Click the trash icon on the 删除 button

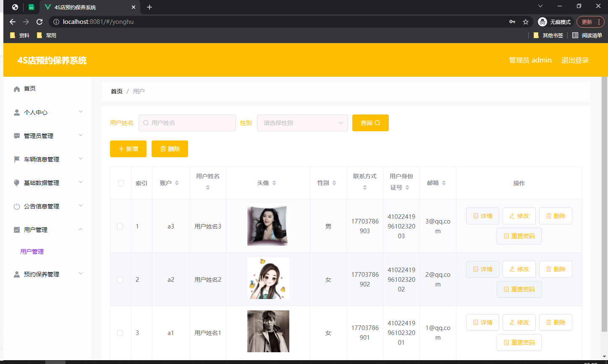tap(162, 149)
